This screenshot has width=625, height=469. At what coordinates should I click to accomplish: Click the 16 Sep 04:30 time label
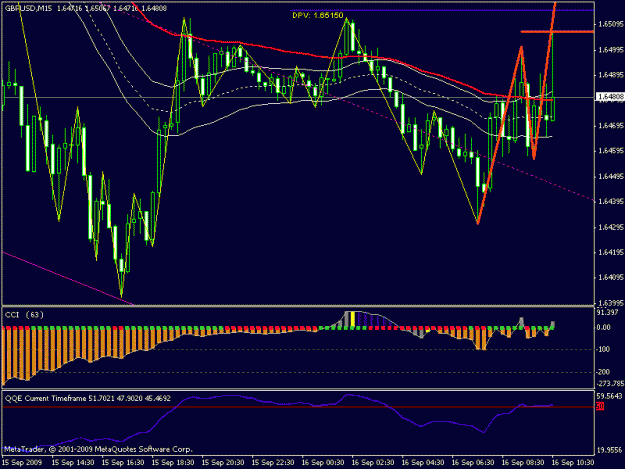423,463
